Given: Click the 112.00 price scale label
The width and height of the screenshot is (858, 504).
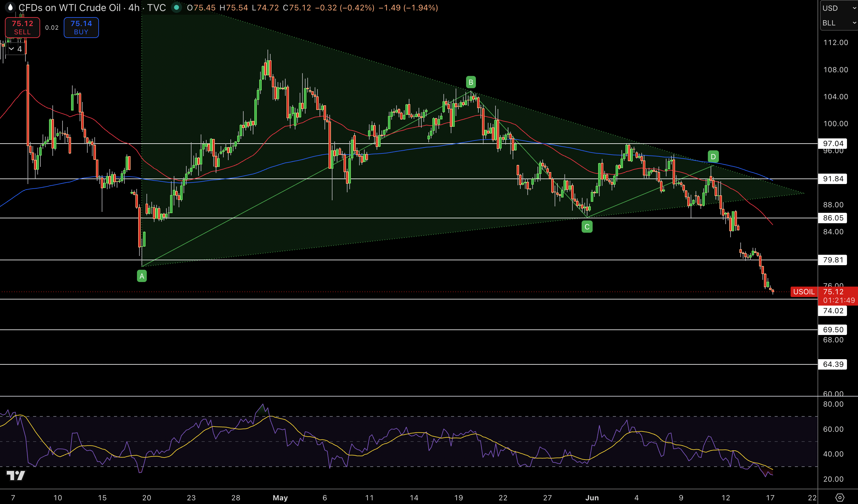Looking at the screenshot, I should point(836,43).
